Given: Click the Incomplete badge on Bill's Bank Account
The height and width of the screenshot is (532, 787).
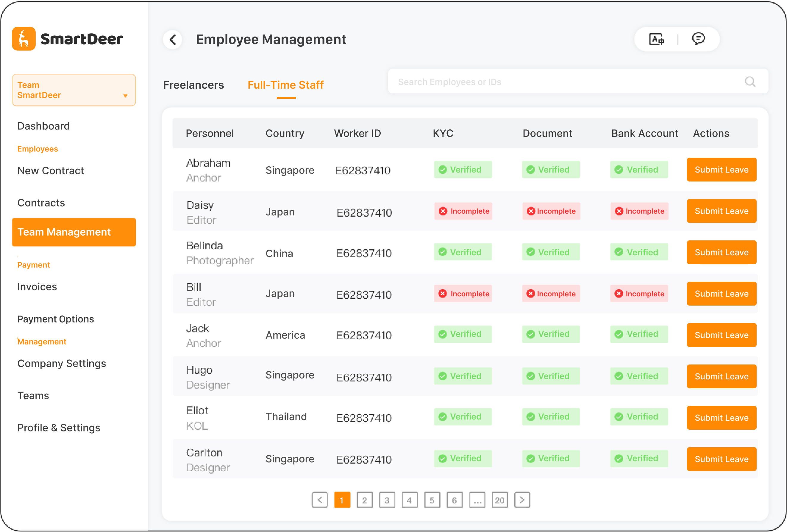Looking at the screenshot, I should pyautogui.click(x=639, y=293).
